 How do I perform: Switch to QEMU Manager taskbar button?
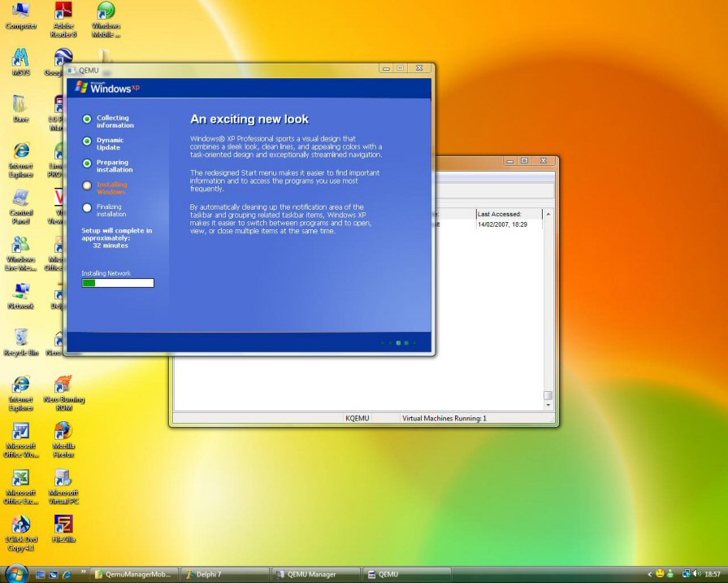[313, 574]
